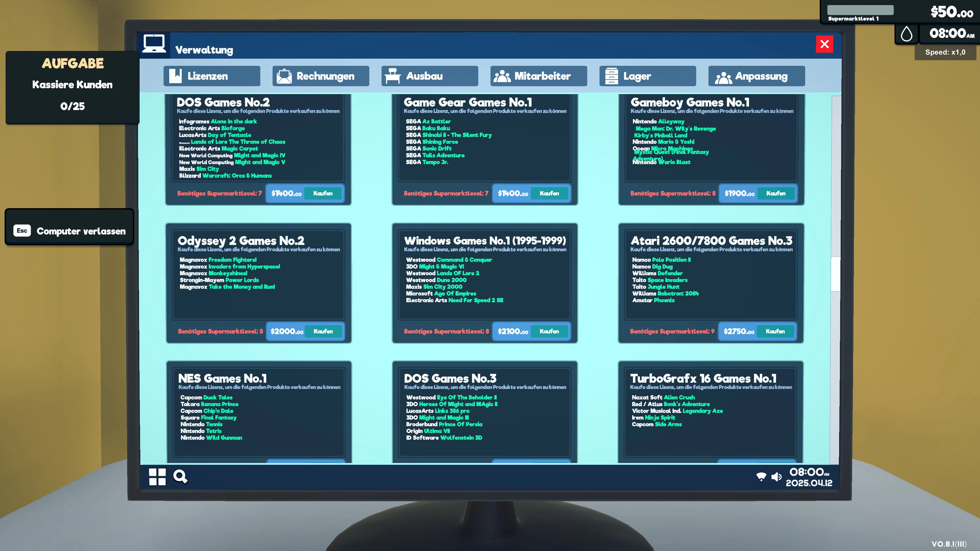
Task: Click the envelope icon on Rechnungen tab
Action: [x=284, y=76]
